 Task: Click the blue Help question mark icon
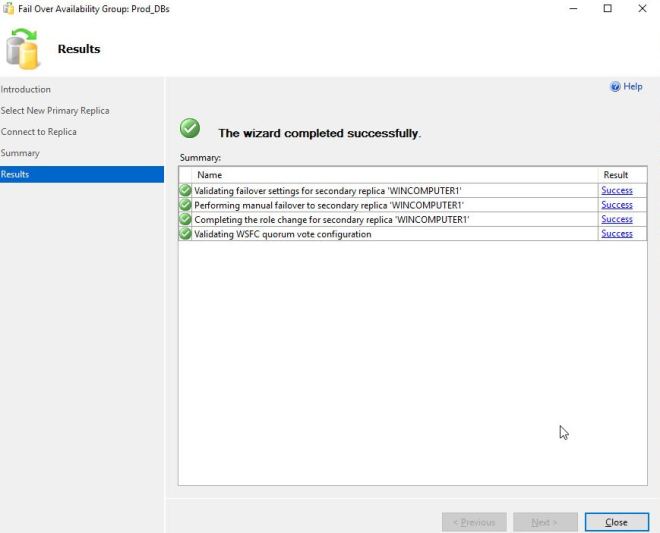point(616,87)
